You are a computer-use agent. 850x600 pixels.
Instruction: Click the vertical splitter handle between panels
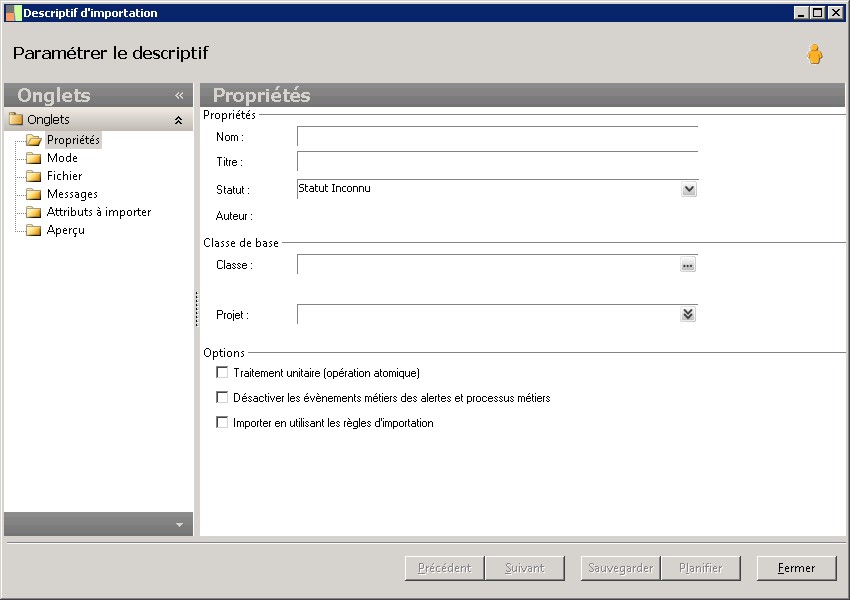tap(197, 309)
